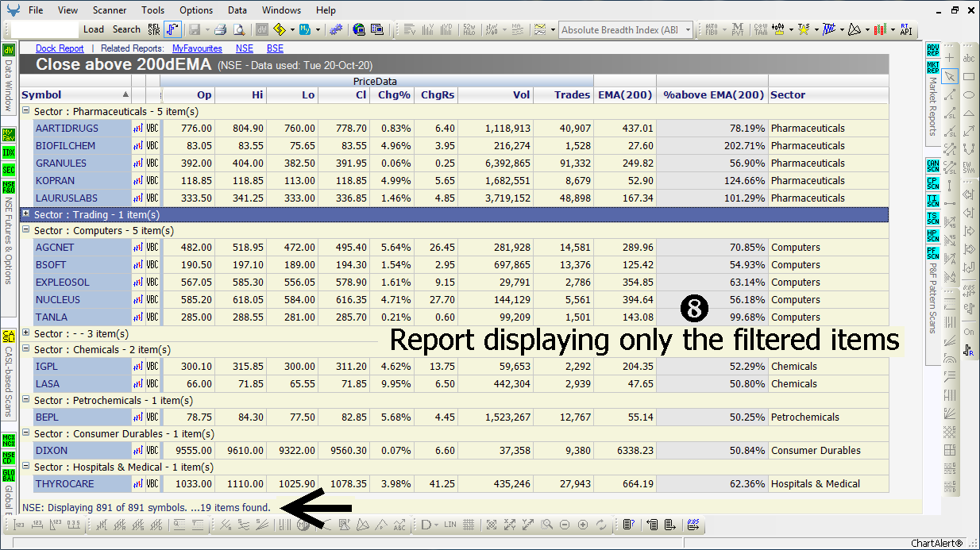980x550 pixels.
Task: Select the arrow pointer drawing tool
Action: [x=950, y=77]
